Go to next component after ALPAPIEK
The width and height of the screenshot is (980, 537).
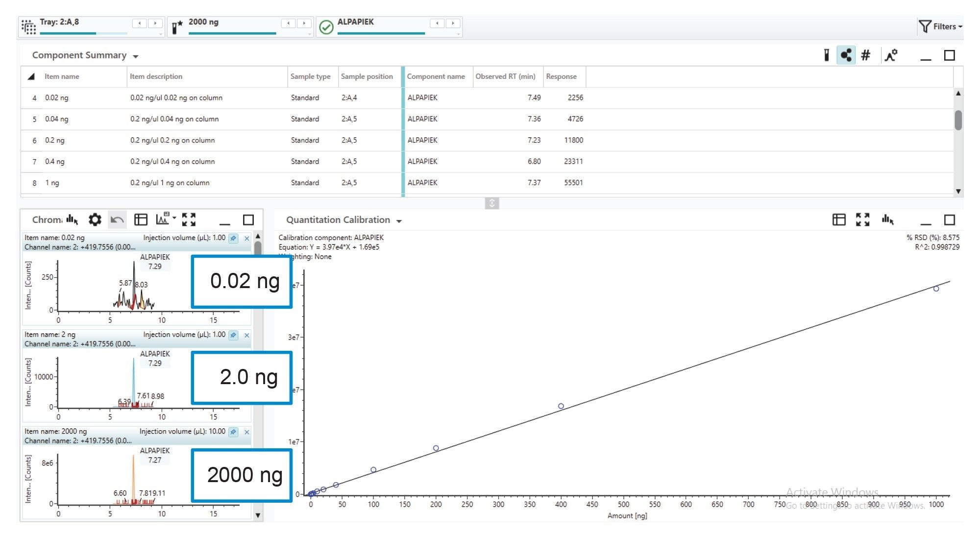[x=453, y=23]
